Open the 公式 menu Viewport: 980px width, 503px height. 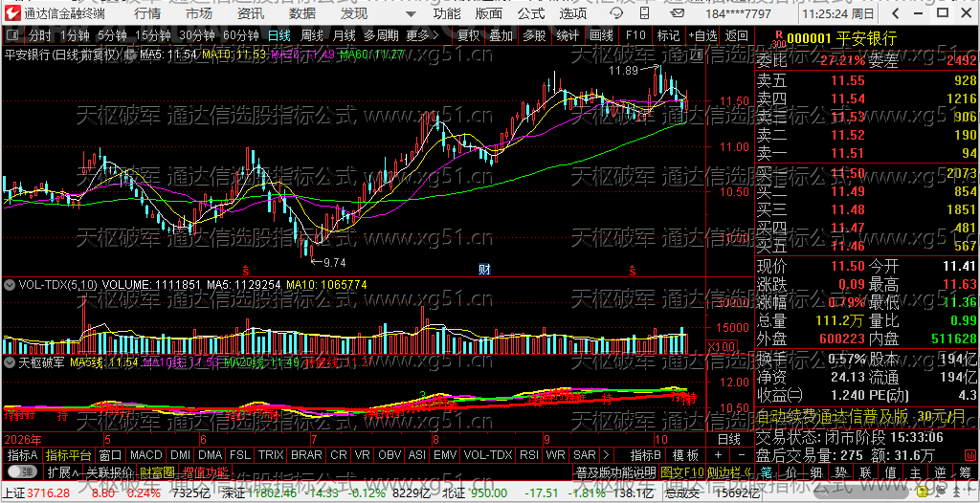click(531, 13)
